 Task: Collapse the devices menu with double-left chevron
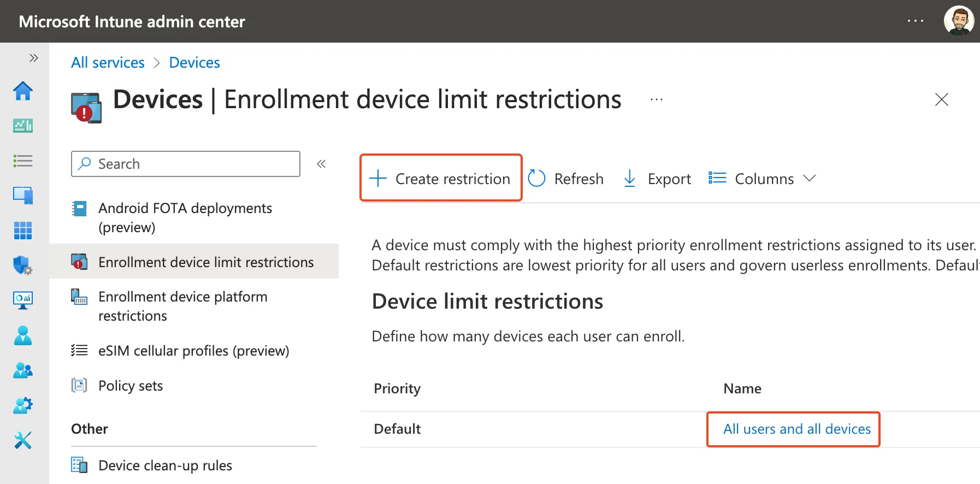[321, 164]
